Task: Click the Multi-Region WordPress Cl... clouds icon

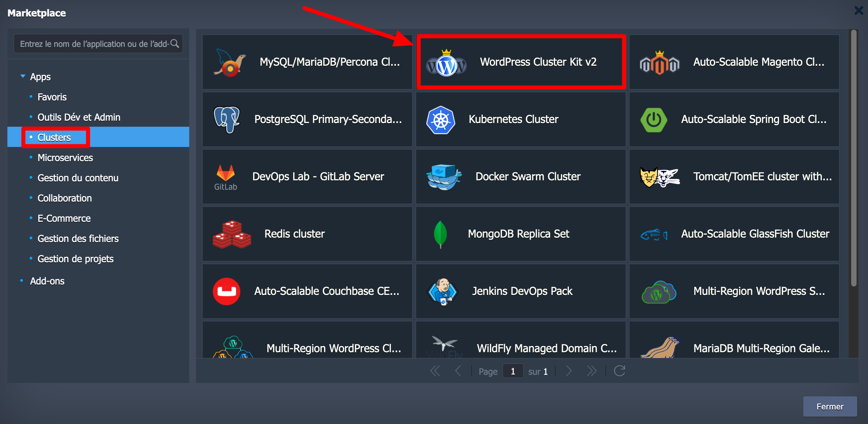Action: pyautogui.click(x=233, y=347)
